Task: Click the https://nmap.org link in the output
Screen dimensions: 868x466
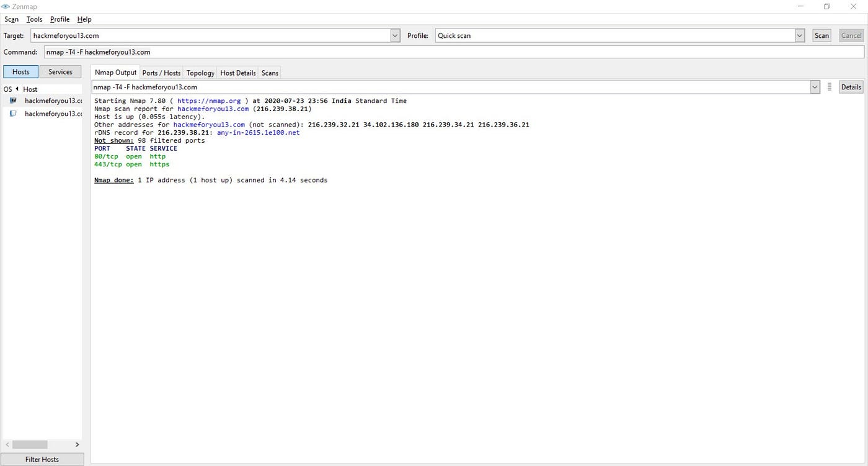Action: tap(209, 101)
